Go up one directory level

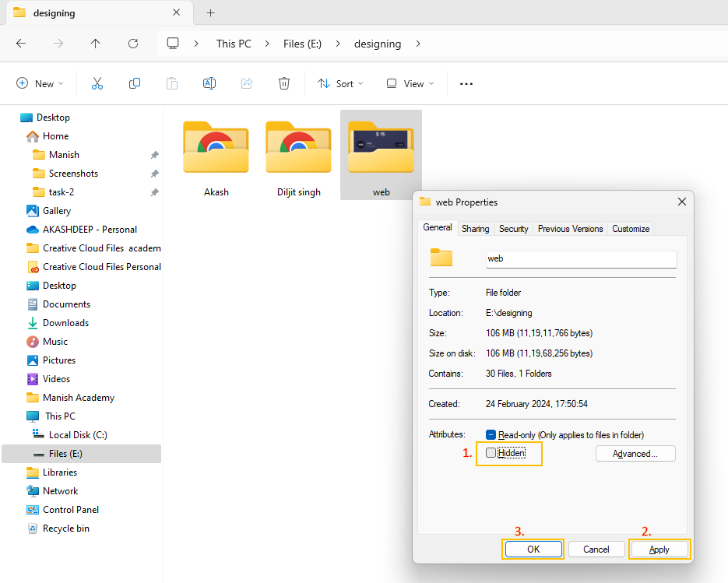pyautogui.click(x=96, y=44)
